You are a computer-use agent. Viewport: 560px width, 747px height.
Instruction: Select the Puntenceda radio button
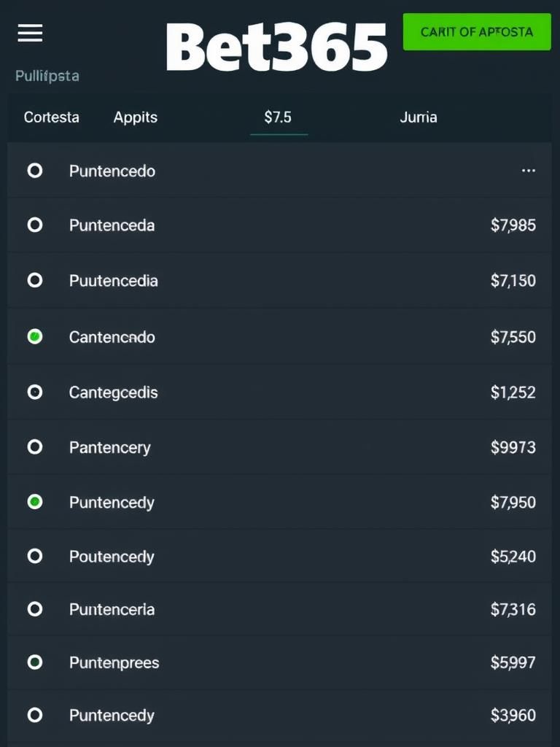point(35,225)
